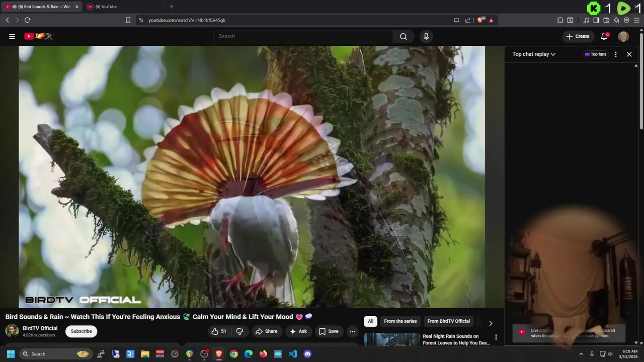Viewport: 644px width, 362px height.
Task: Open Brave Rewards triangle icon
Action: click(491, 20)
